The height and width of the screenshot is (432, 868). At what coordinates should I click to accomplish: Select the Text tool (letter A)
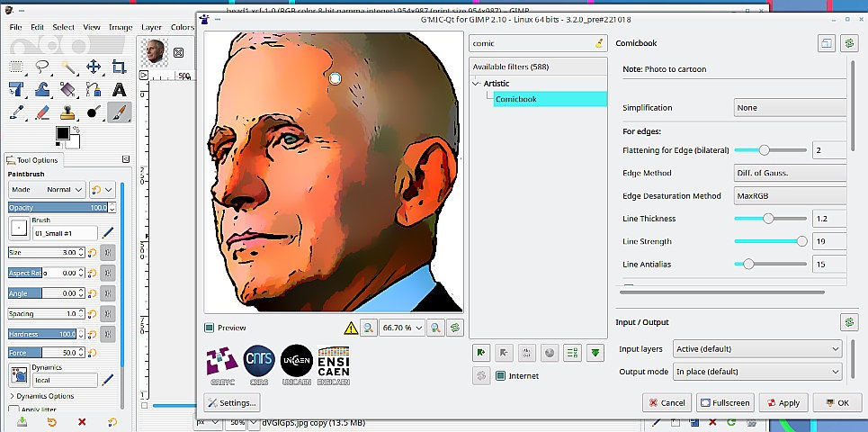point(119,89)
